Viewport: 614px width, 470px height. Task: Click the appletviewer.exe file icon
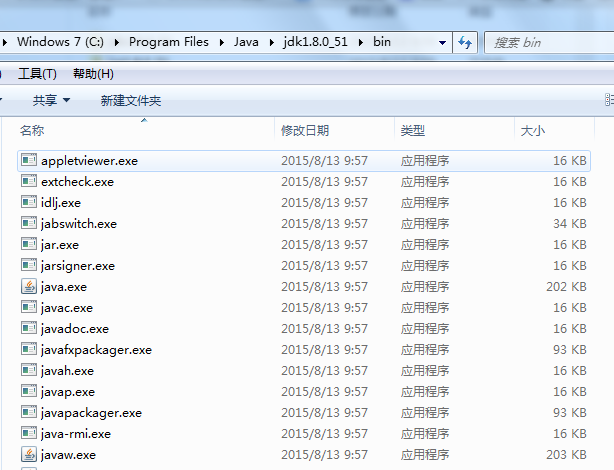coord(29,160)
